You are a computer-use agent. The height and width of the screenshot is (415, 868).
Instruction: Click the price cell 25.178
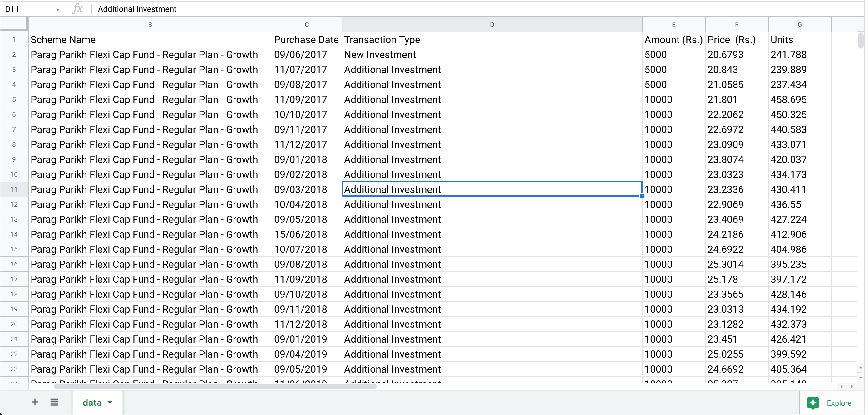coord(737,279)
